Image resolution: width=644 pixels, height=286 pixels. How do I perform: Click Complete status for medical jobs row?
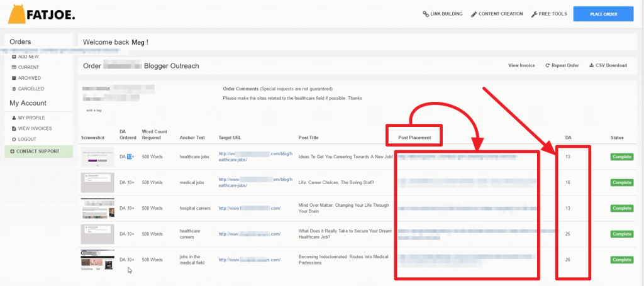pyautogui.click(x=622, y=182)
